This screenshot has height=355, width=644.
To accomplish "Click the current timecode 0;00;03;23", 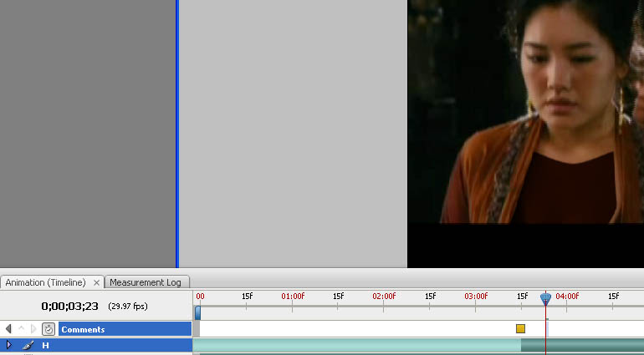I will (x=69, y=307).
